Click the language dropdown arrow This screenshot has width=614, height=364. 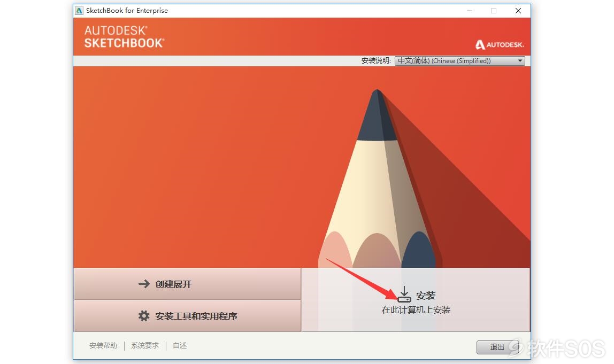(x=520, y=61)
